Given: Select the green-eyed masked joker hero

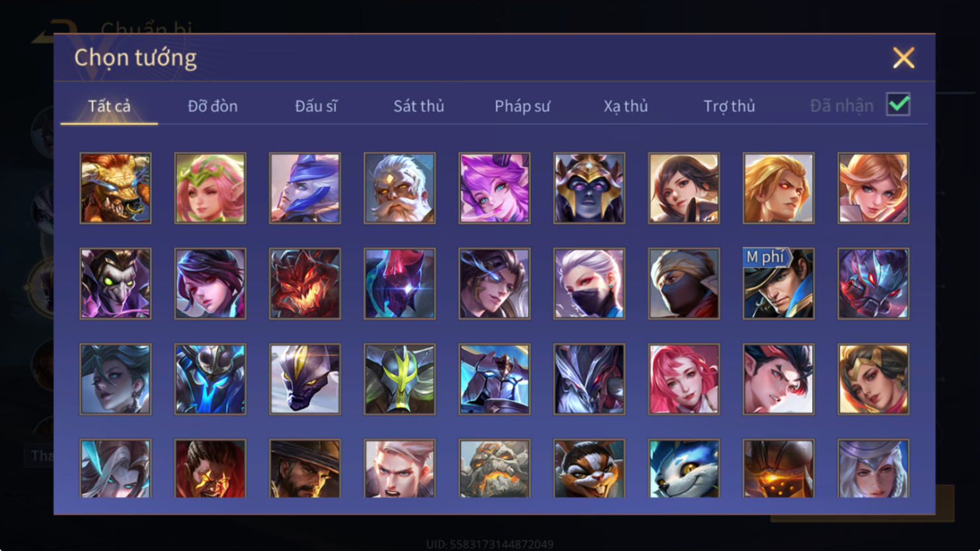Looking at the screenshot, I should [x=116, y=283].
